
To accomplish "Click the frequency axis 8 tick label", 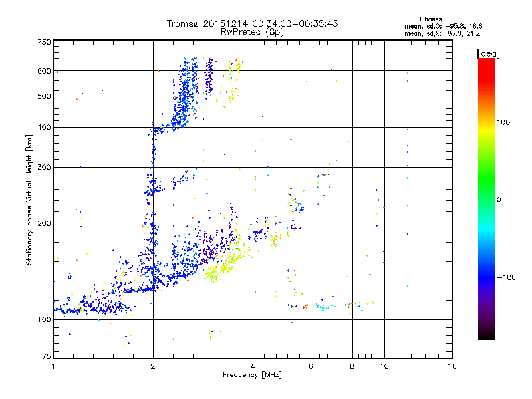I will 352,366.
